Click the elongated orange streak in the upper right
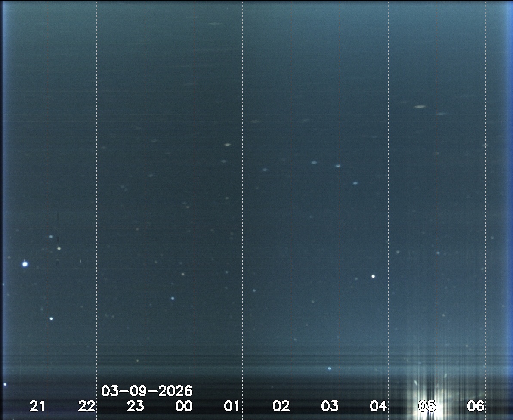This screenshot has width=513, height=420. pos(420,106)
